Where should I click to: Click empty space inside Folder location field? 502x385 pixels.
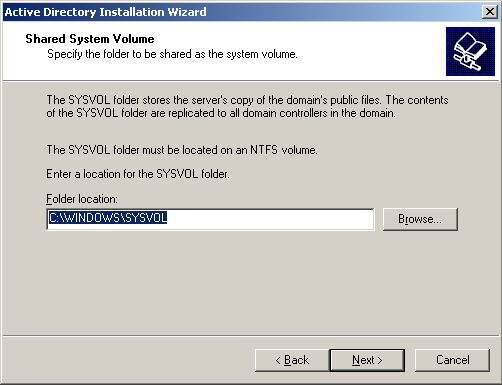(270, 219)
